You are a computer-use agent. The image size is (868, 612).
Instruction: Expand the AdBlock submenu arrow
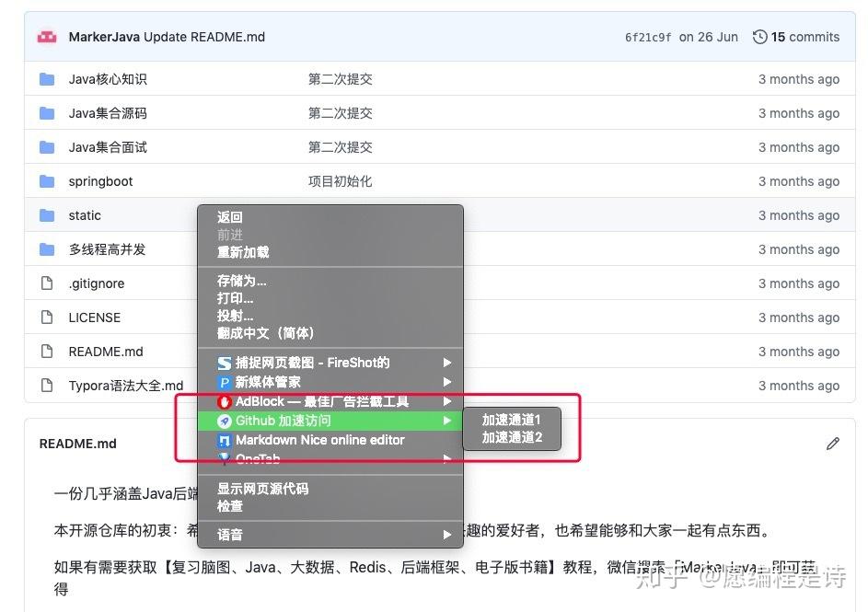pyautogui.click(x=447, y=401)
